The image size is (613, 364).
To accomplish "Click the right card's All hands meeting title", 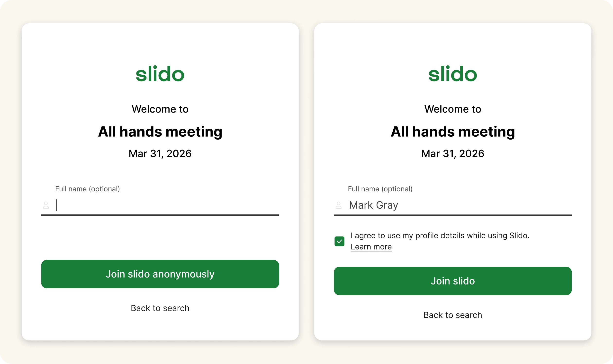I will [452, 132].
